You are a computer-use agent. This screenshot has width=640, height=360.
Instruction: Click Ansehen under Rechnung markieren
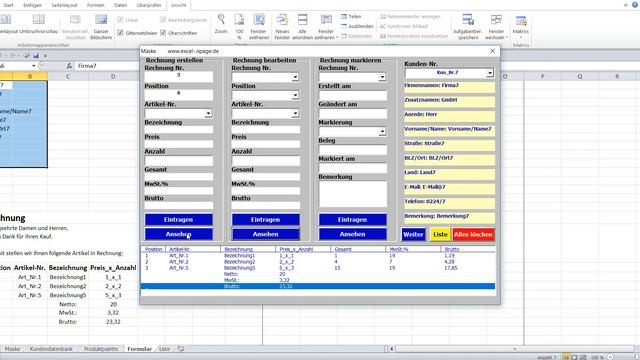(x=352, y=234)
